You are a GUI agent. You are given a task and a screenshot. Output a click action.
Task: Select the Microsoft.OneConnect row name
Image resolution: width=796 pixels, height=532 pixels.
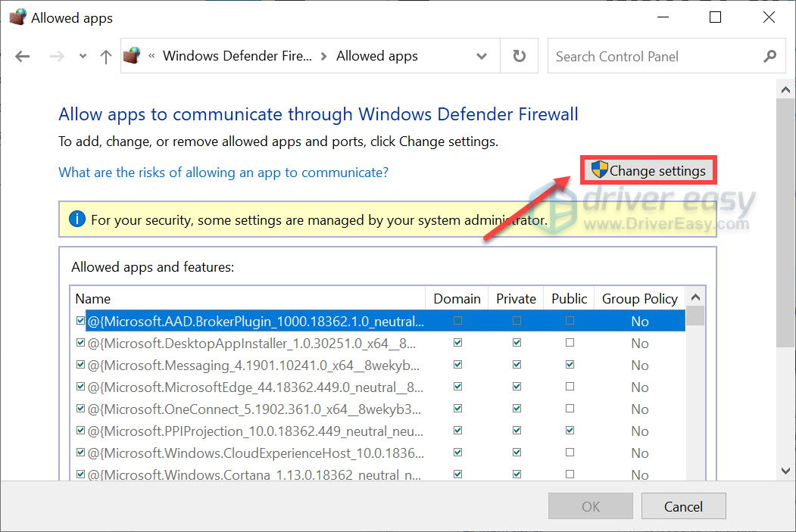coord(254,409)
